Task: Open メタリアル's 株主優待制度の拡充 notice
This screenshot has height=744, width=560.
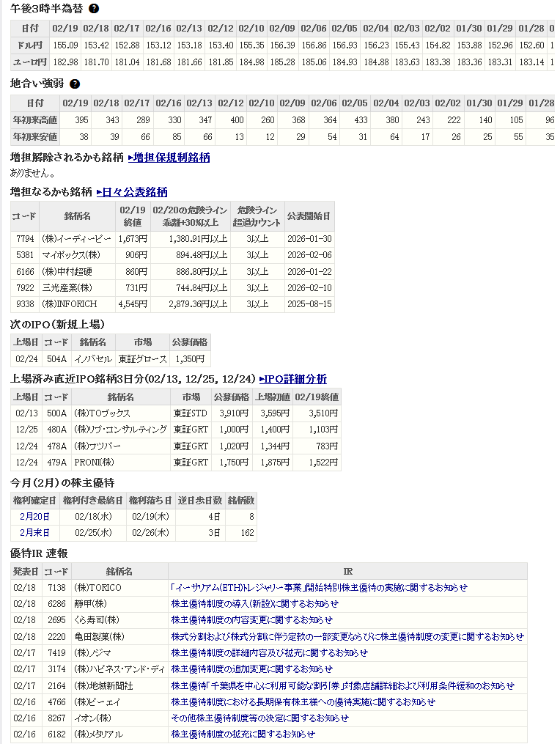Action: pos(243,734)
